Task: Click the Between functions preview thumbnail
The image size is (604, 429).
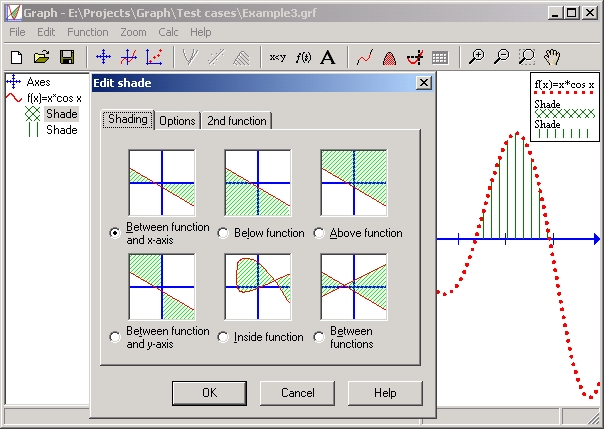Action: pyautogui.click(x=354, y=287)
